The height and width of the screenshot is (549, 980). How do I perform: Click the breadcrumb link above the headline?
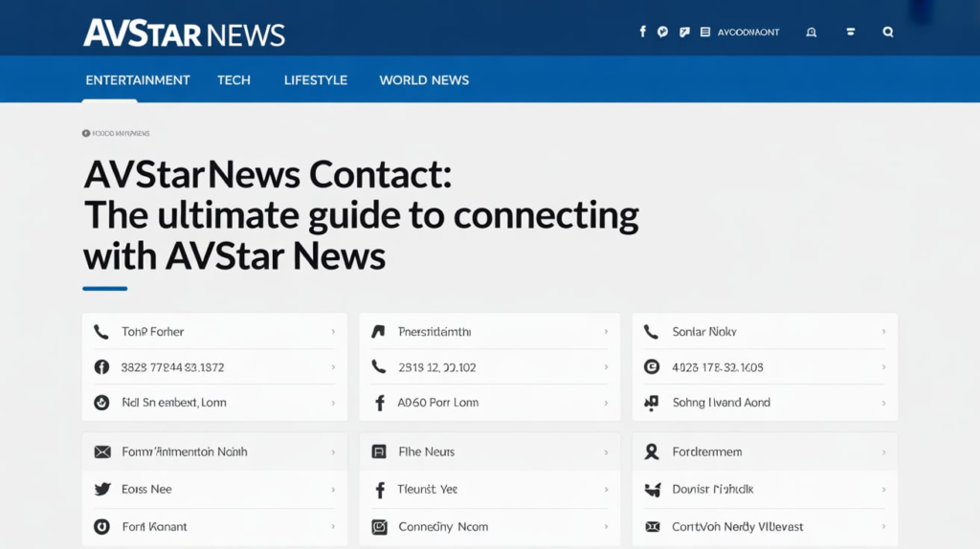click(x=117, y=133)
